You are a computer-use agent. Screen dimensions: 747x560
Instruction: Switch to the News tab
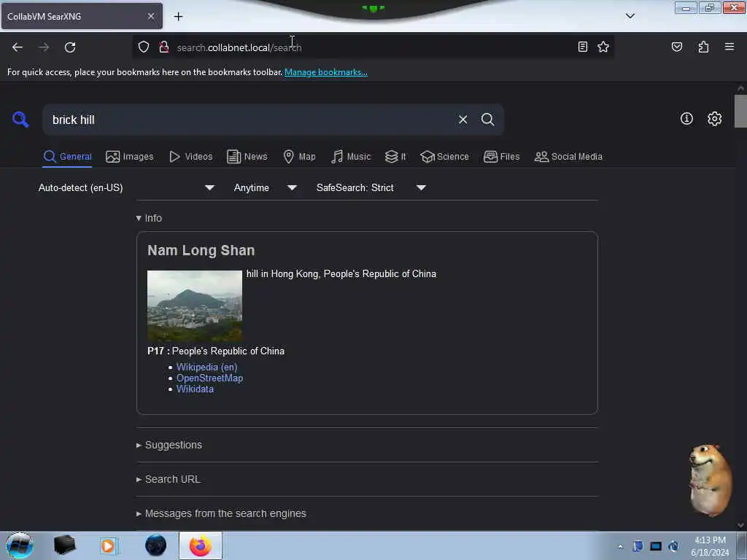point(247,157)
